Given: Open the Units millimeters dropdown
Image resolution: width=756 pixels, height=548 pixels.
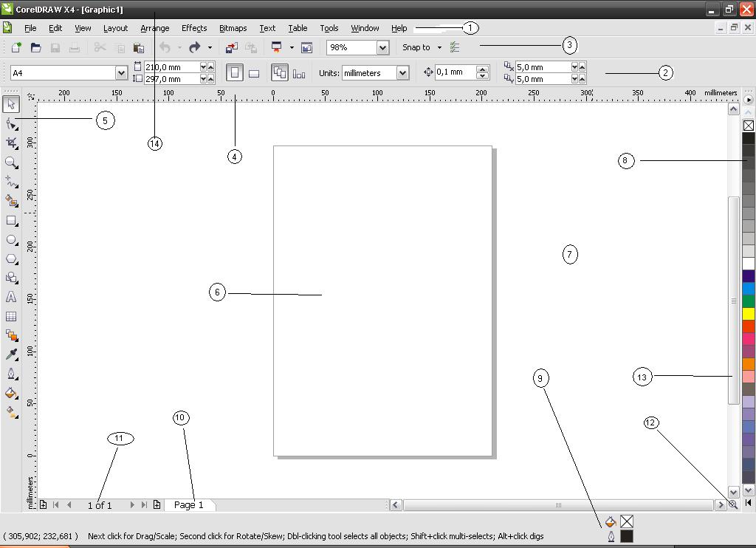Looking at the screenshot, I should click(x=402, y=73).
